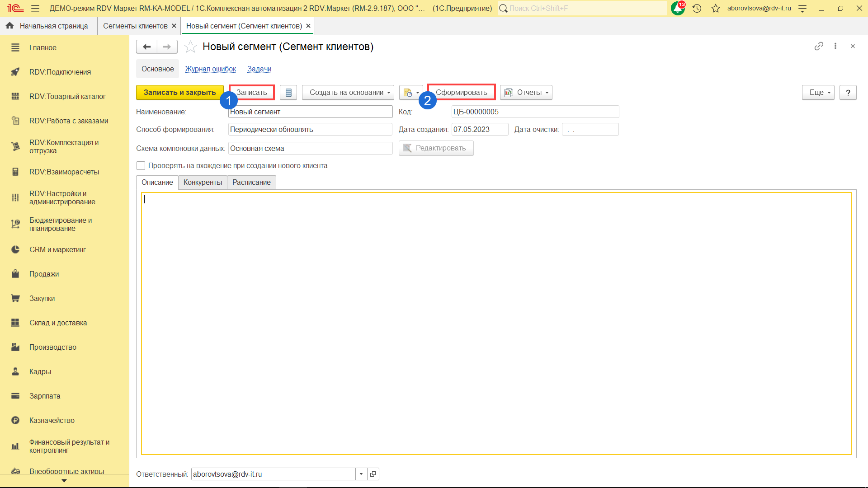Click the Наименование input field
The image size is (868, 488).
[310, 112]
